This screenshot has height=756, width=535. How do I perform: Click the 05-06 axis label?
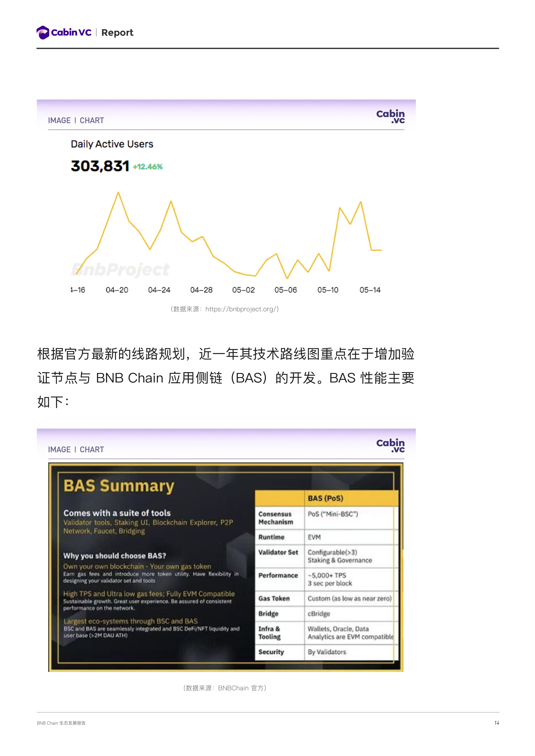coord(286,290)
